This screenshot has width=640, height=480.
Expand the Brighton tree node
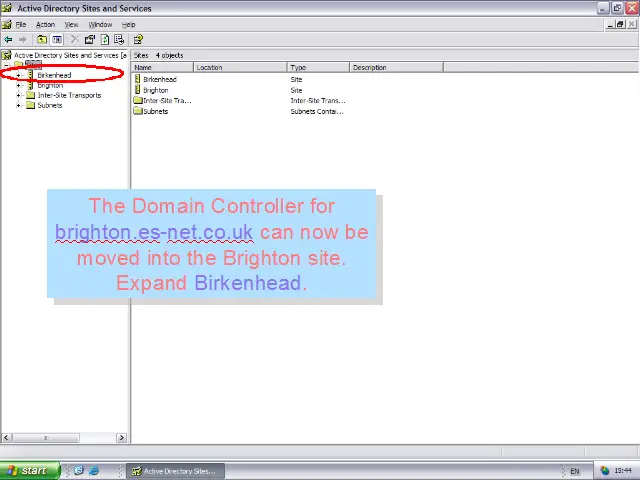(18, 85)
